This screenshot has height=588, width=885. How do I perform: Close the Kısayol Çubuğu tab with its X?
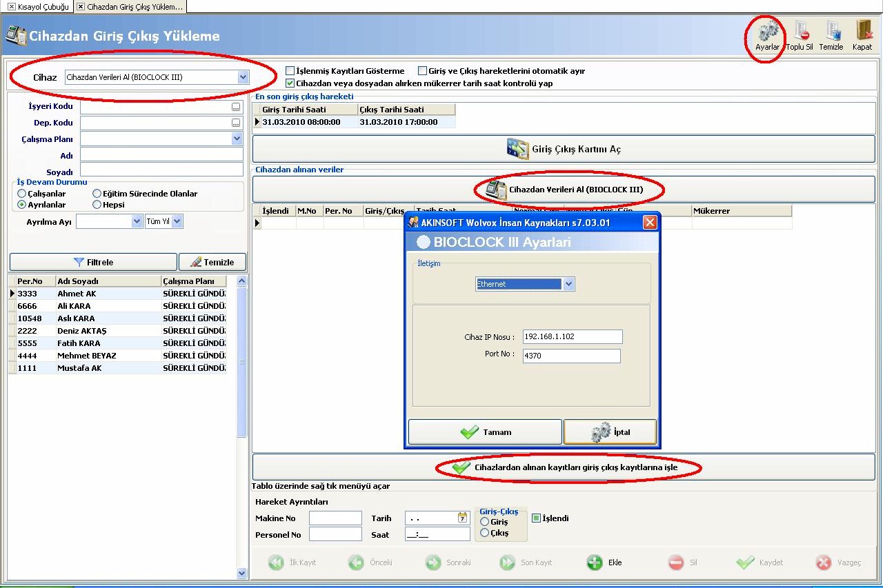click(x=11, y=6)
